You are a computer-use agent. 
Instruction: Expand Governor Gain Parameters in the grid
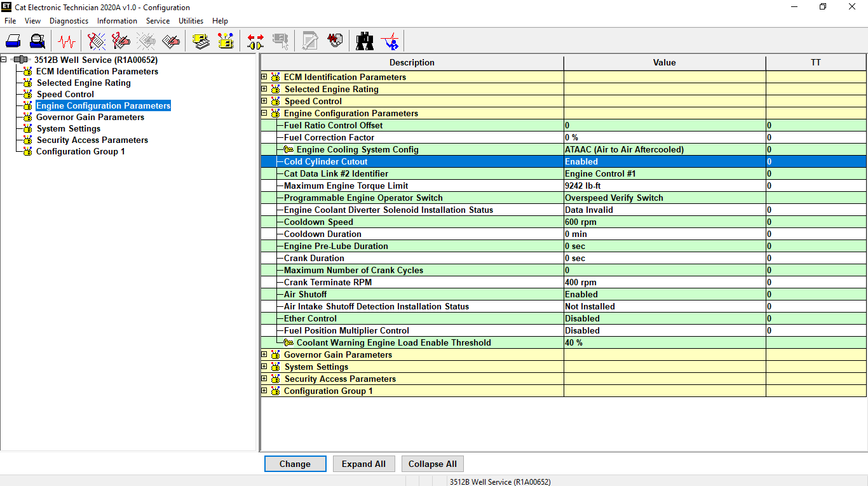click(x=264, y=354)
